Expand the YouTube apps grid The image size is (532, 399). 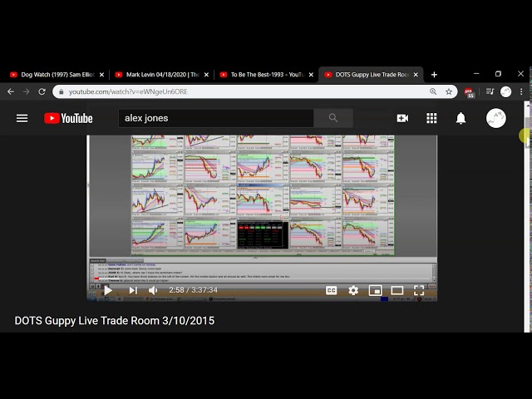(x=431, y=118)
